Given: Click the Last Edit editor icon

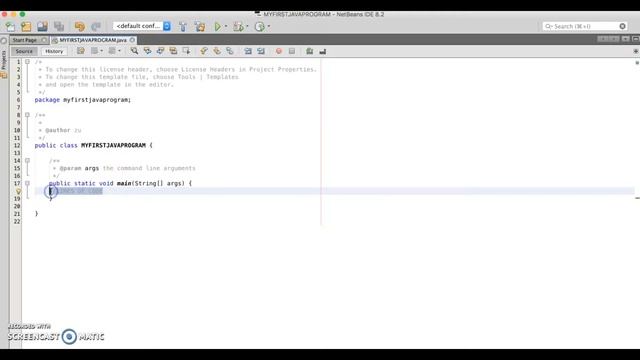Looking at the screenshot, I should coord(81,51).
